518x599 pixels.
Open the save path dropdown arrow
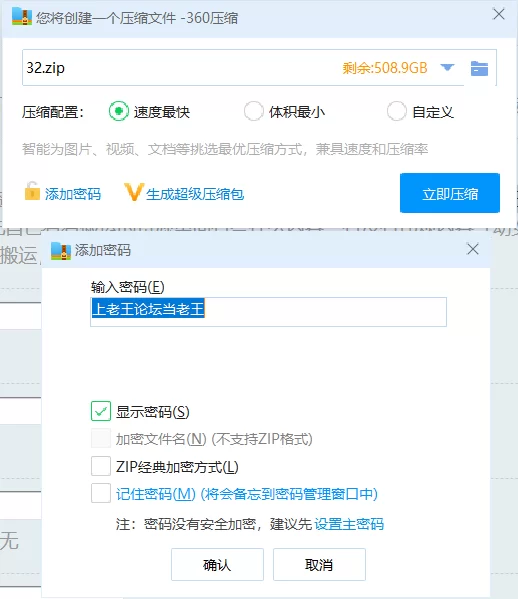(x=447, y=68)
